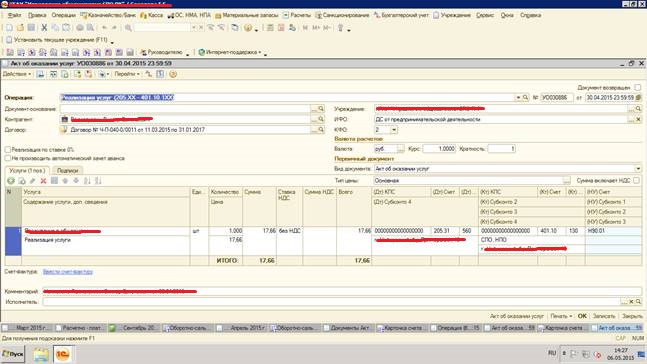Click the Курс input field
Image resolution: width=647 pixels, height=364 pixels.
pos(439,149)
